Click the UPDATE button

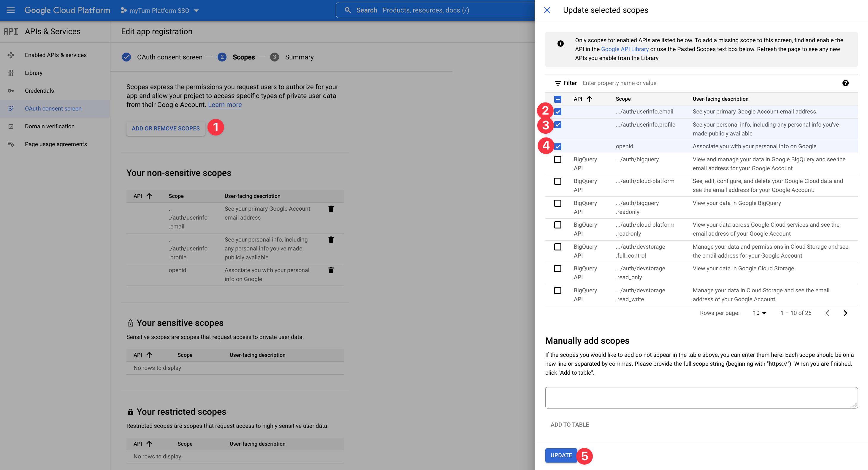click(561, 455)
